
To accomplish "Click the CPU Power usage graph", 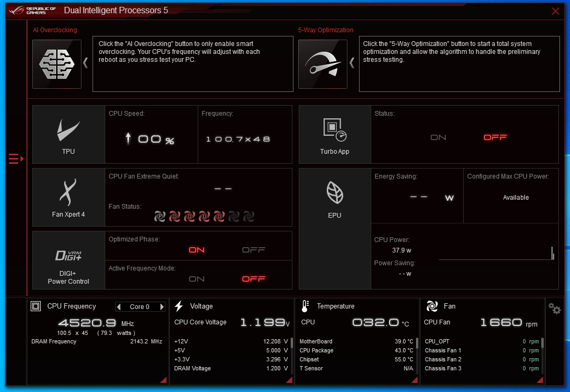I will point(497,253).
